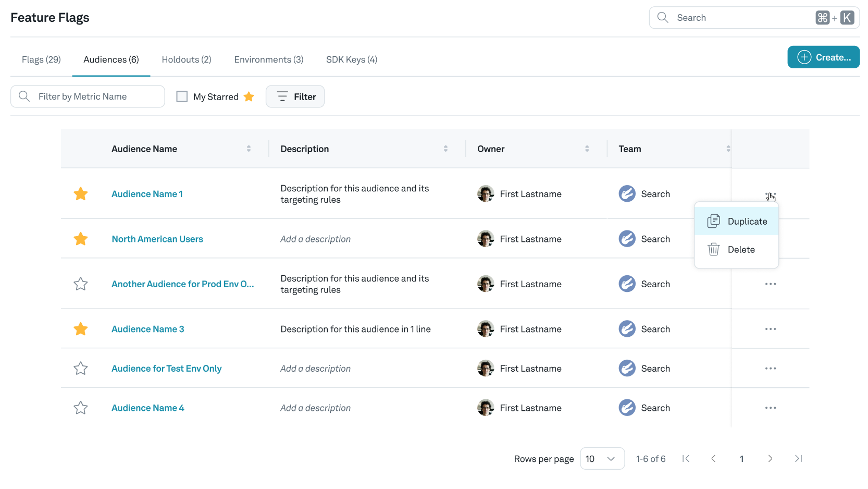Sort the table by Audience Name column
Image resolution: width=868 pixels, height=489 pixels.
249,149
